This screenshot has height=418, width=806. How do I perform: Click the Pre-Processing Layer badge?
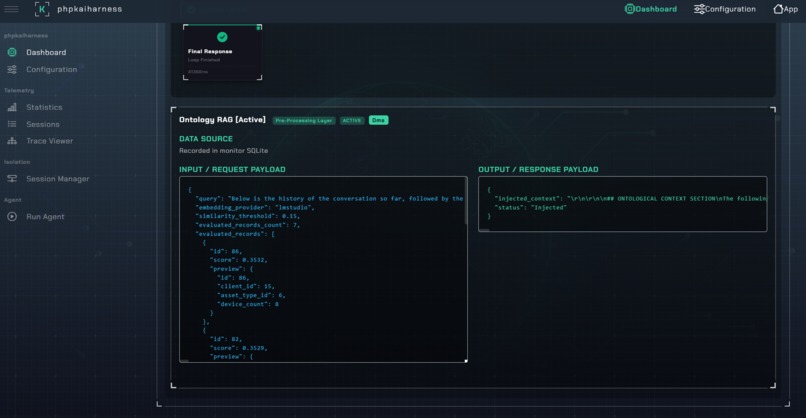pyautogui.click(x=304, y=120)
